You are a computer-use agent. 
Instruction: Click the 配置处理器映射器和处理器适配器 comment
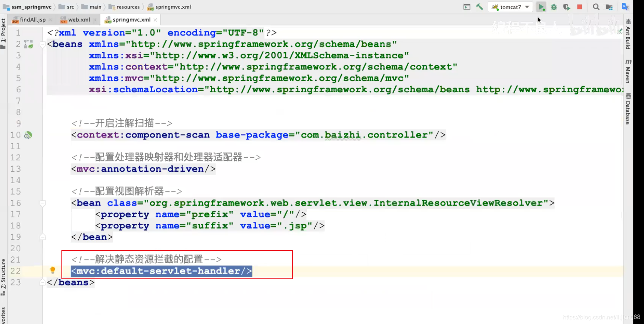point(166,157)
